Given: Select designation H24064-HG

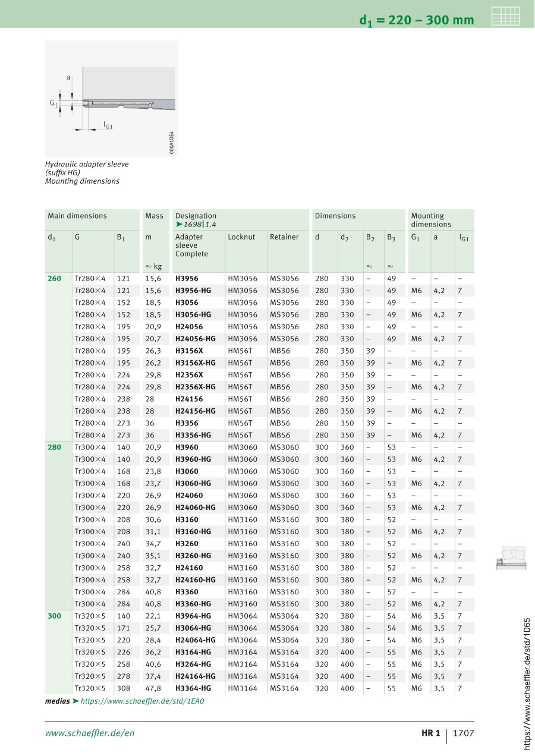Looking at the screenshot, I should pos(196,640).
